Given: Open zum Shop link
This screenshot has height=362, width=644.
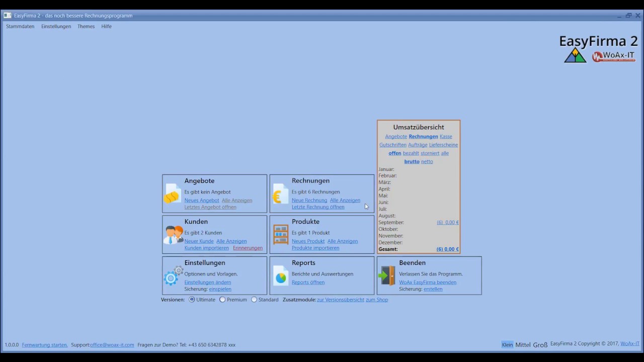Looking at the screenshot, I should [x=377, y=300].
